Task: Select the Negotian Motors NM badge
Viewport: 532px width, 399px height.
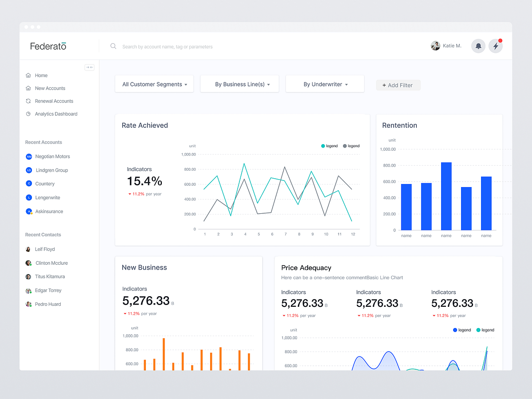Action: click(x=29, y=156)
